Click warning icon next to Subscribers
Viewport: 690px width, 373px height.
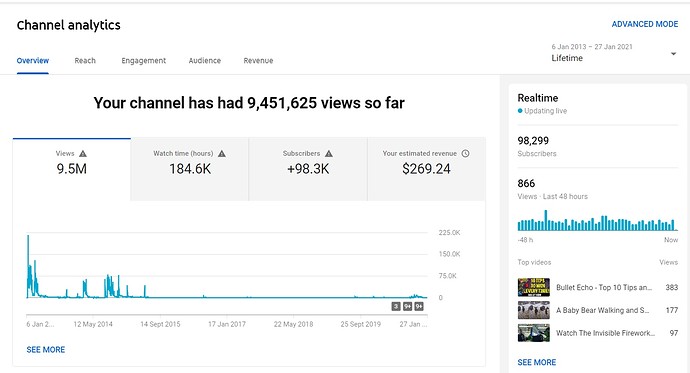[x=329, y=154]
